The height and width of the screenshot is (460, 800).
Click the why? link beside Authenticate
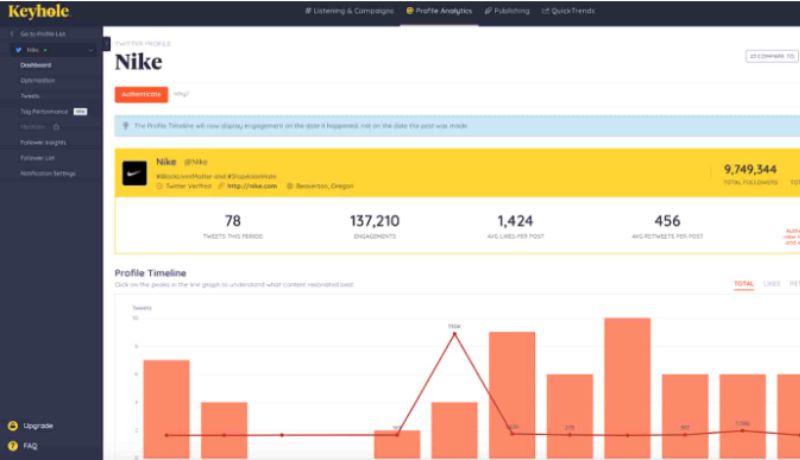[181, 94]
